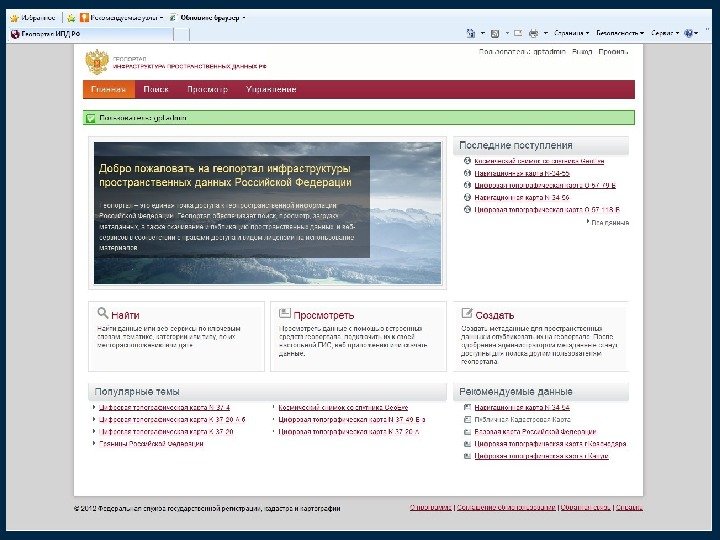Open the Навигационная карта N-34-54 recommended link
This screenshot has width=720, height=540.
522,408
